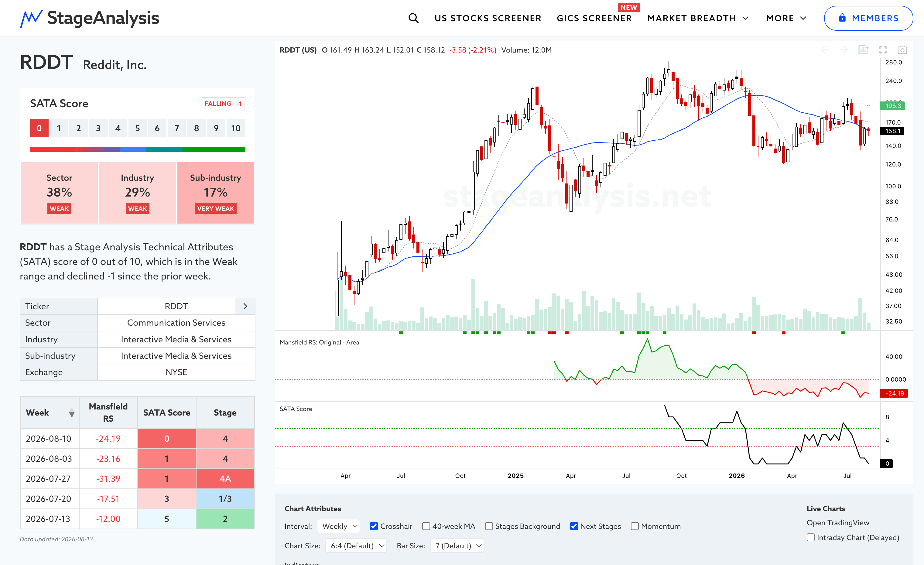
Task: Take a chart snapshot with camera icon
Action: pyautogui.click(x=902, y=50)
